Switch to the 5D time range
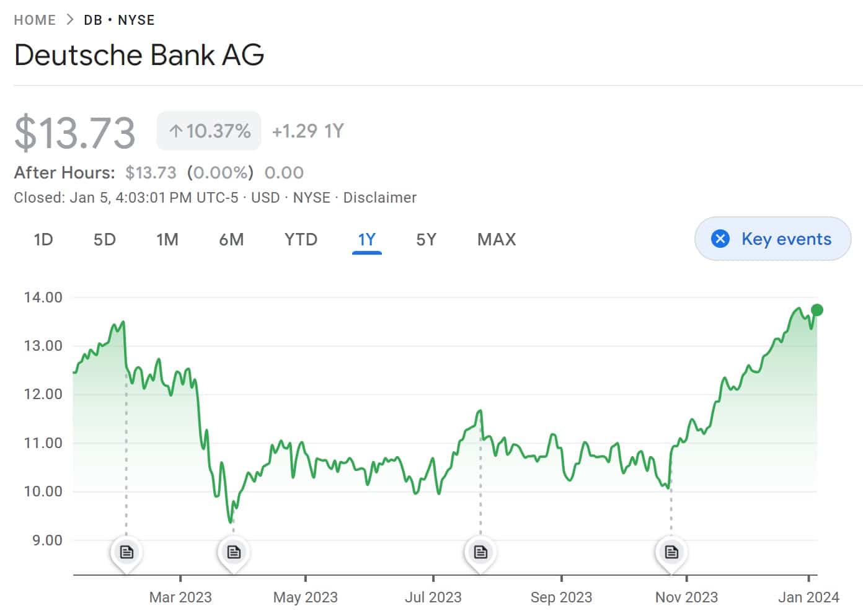Viewport: 863px width, 616px height. [104, 239]
